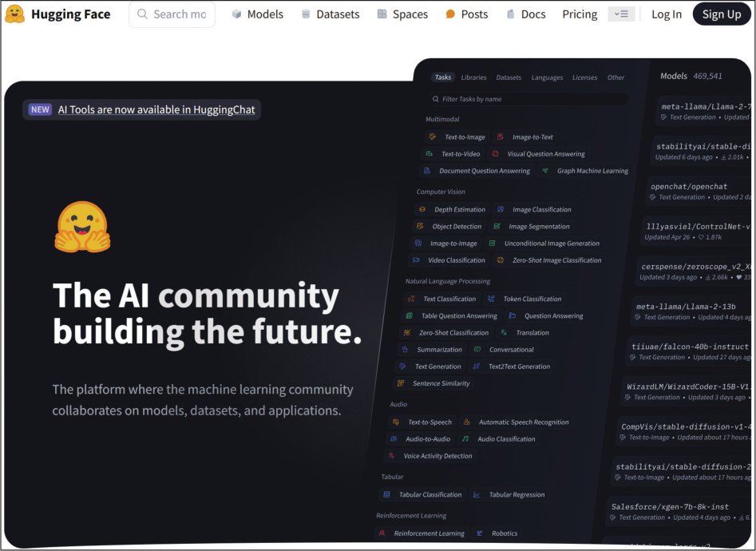
Task: Click the Text-to-Speech icon
Action: pos(396,422)
